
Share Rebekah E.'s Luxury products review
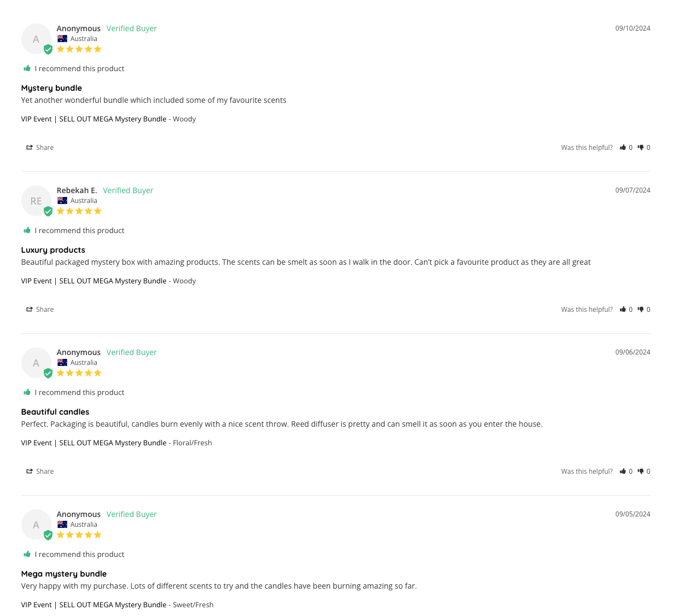tap(40, 310)
